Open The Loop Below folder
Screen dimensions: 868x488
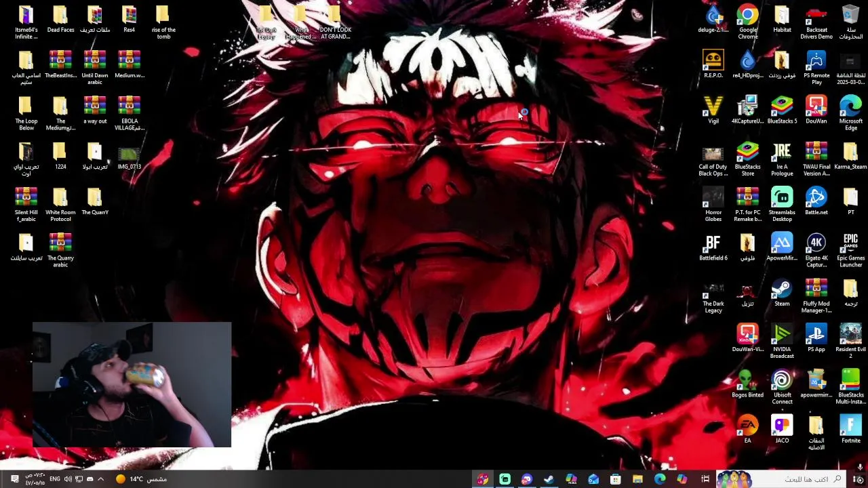coord(26,113)
